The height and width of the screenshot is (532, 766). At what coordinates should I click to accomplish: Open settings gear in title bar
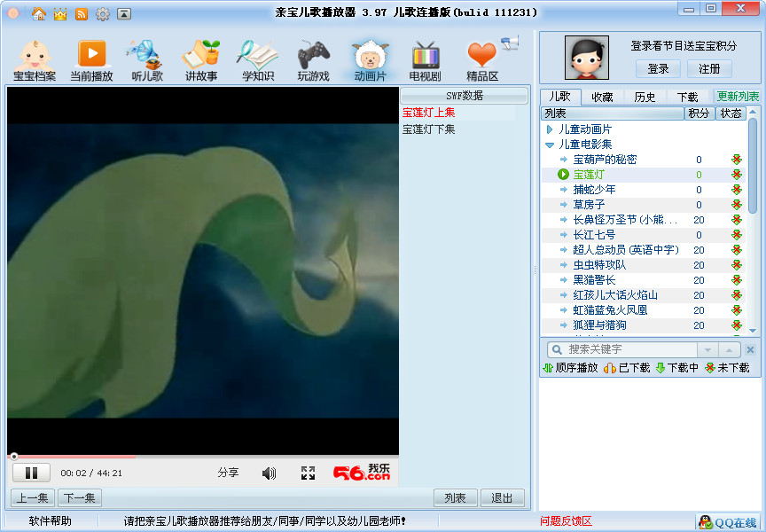(x=103, y=13)
